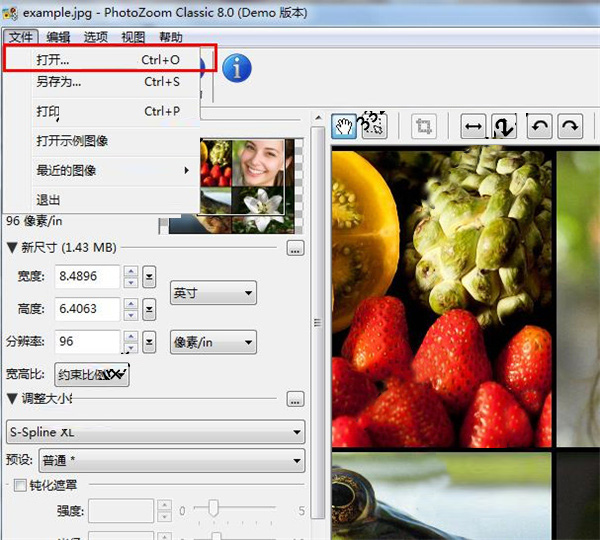
Task: Flip image horizontally
Action: pos(473,126)
